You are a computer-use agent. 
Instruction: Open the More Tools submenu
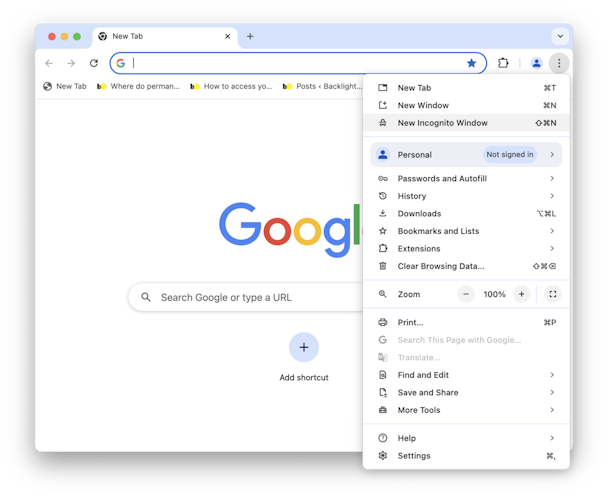(466, 410)
